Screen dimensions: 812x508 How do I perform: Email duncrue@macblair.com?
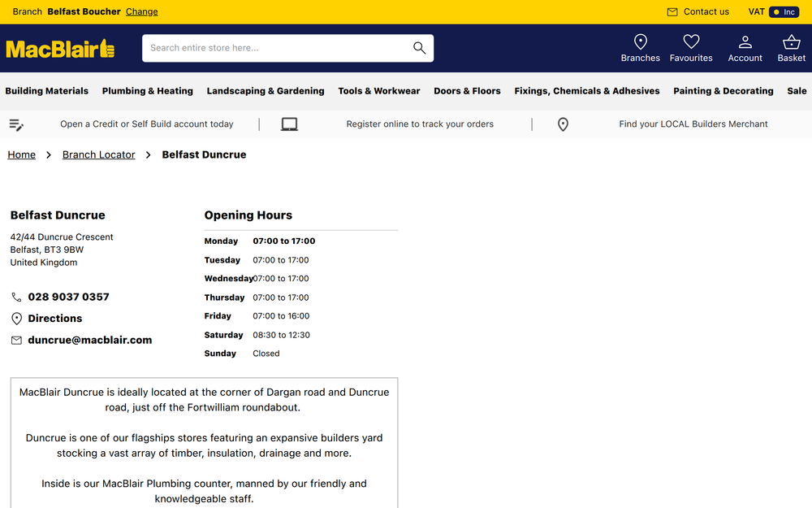pos(89,340)
